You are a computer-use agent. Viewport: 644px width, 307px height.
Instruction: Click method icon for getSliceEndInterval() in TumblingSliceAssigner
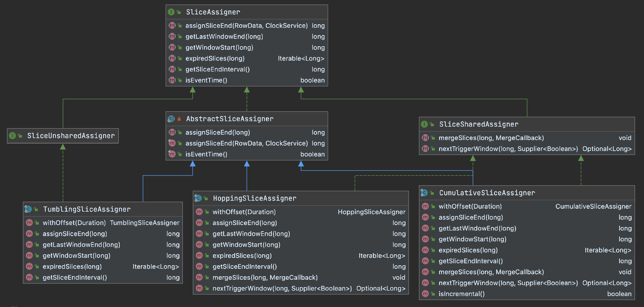coord(29,277)
